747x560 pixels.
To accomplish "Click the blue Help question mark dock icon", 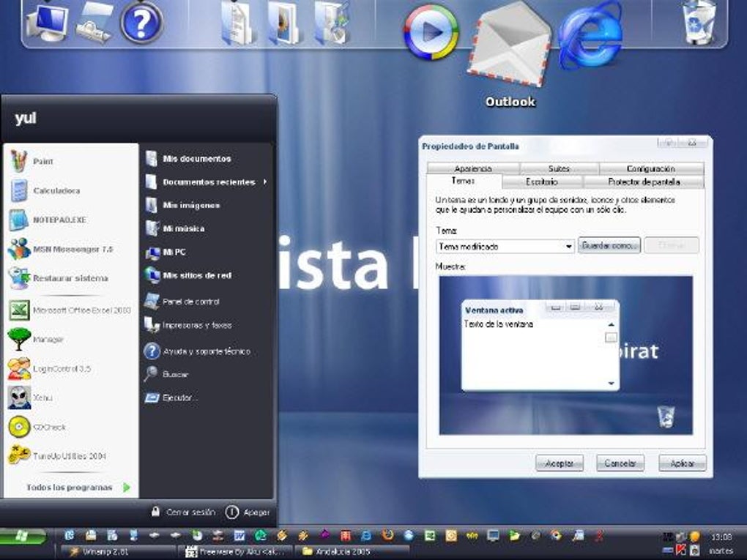I will 141,22.
